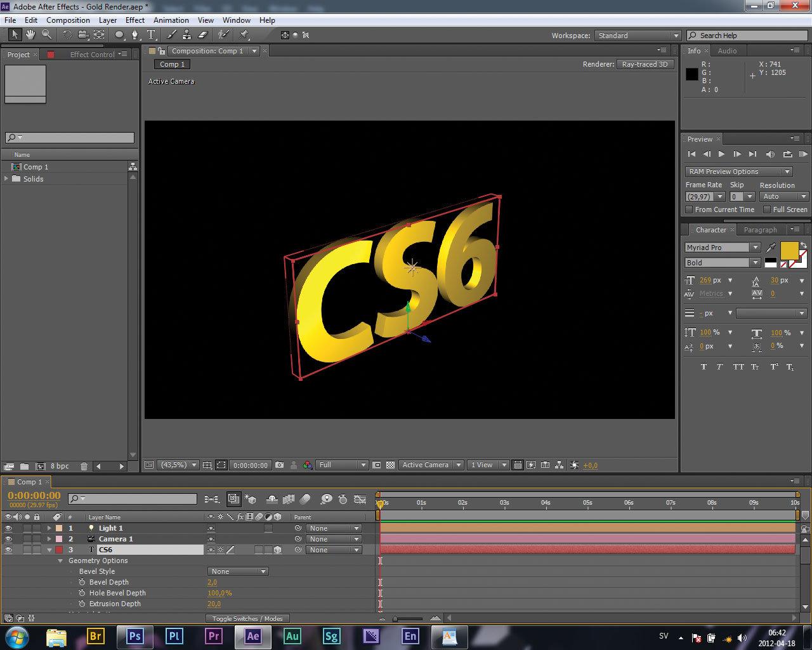Screen dimensions: 812x650
Task: Click the Ray-traced 3D renderer button
Action: tap(645, 64)
